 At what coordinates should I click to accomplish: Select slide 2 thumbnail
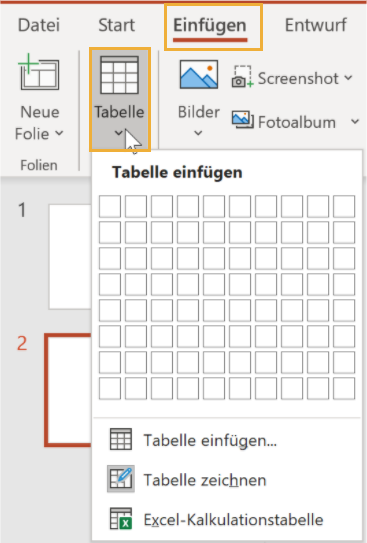tap(69, 390)
